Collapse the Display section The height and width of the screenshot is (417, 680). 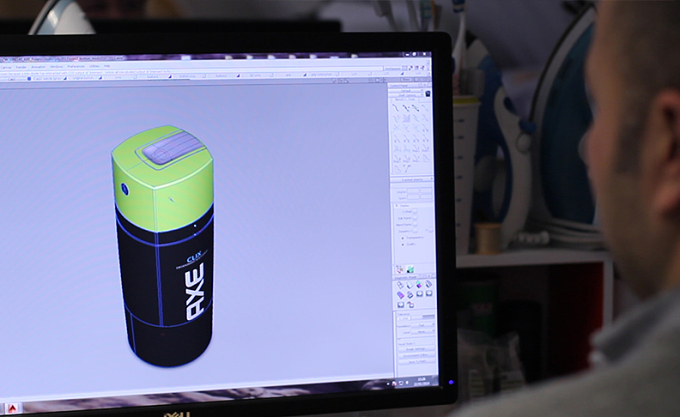tap(396, 205)
